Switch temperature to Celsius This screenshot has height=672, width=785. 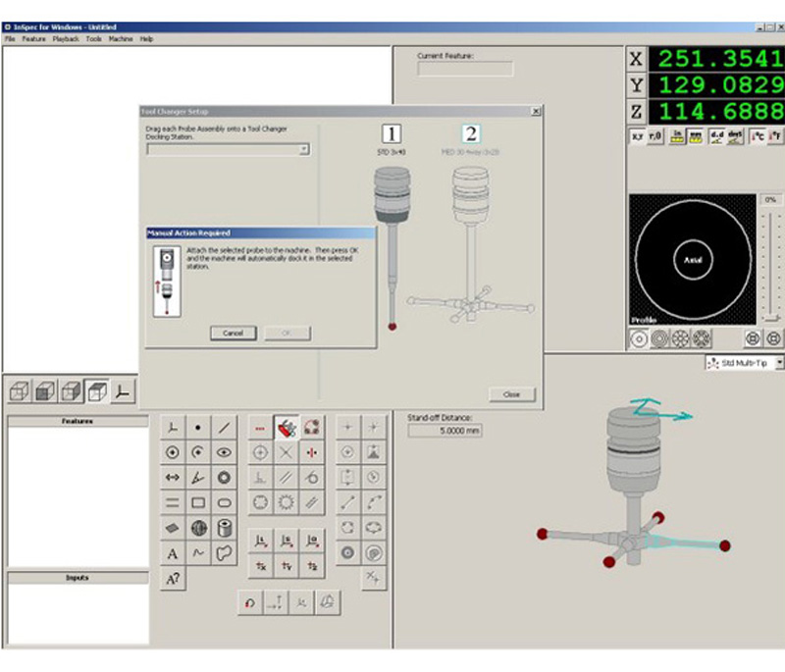click(757, 136)
